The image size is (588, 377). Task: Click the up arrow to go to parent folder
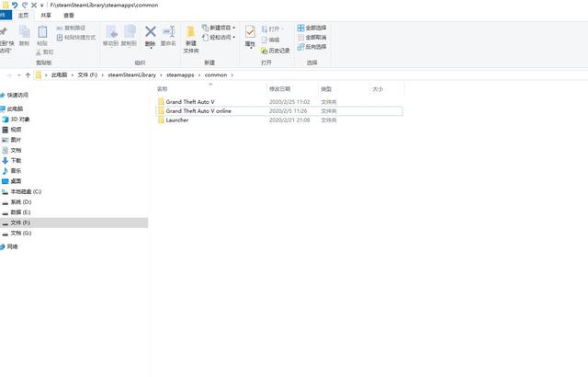point(28,75)
